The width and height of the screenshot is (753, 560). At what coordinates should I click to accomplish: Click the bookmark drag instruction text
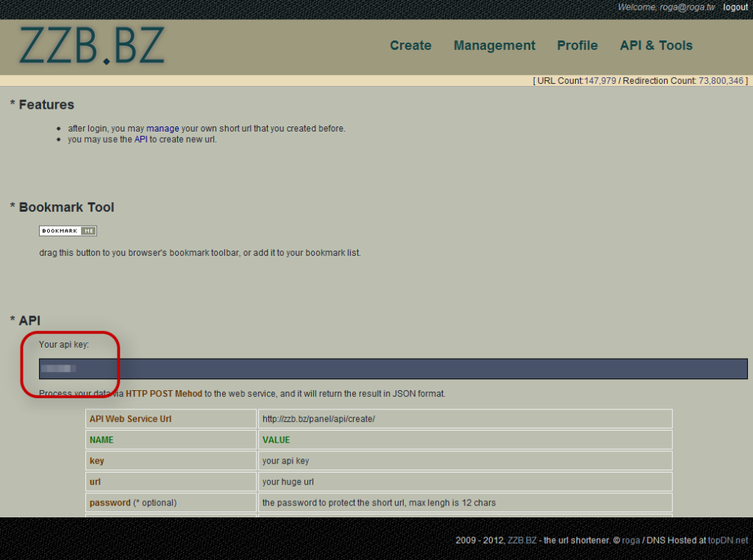[x=200, y=253]
